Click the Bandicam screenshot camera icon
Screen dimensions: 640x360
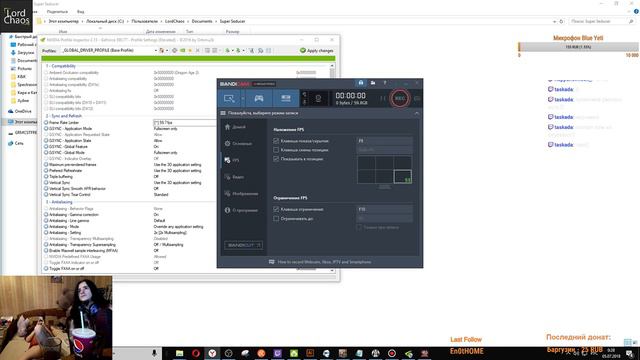coord(417,98)
